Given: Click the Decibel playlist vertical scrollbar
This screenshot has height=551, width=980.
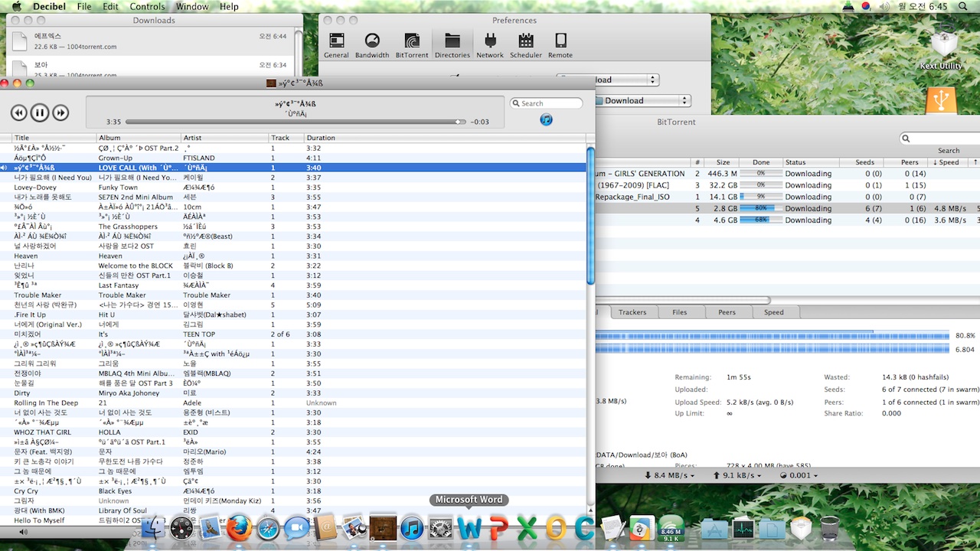Looking at the screenshot, I should tap(590, 214).
